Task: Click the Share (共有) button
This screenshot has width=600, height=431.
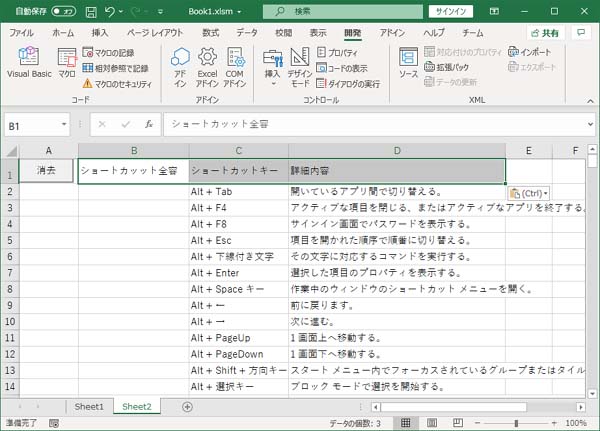Action: tap(545, 33)
